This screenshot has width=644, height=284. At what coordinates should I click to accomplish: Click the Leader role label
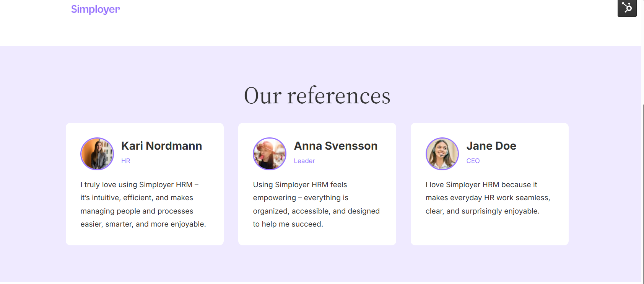pos(304,161)
